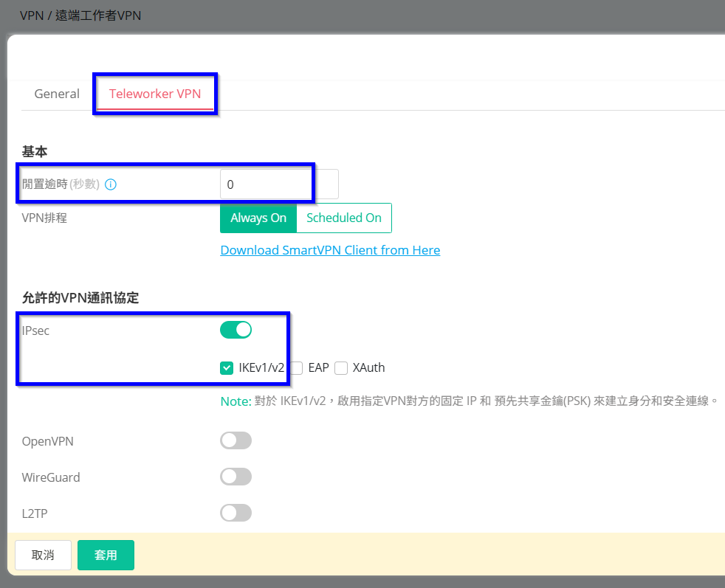This screenshot has height=588, width=725.
Task: Select the Teleworker VPN tab
Action: tap(155, 94)
